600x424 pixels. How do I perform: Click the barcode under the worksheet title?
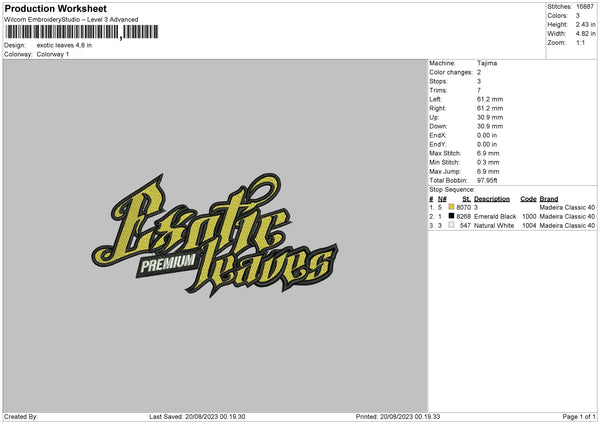pyautogui.click(x=82, y=32)
